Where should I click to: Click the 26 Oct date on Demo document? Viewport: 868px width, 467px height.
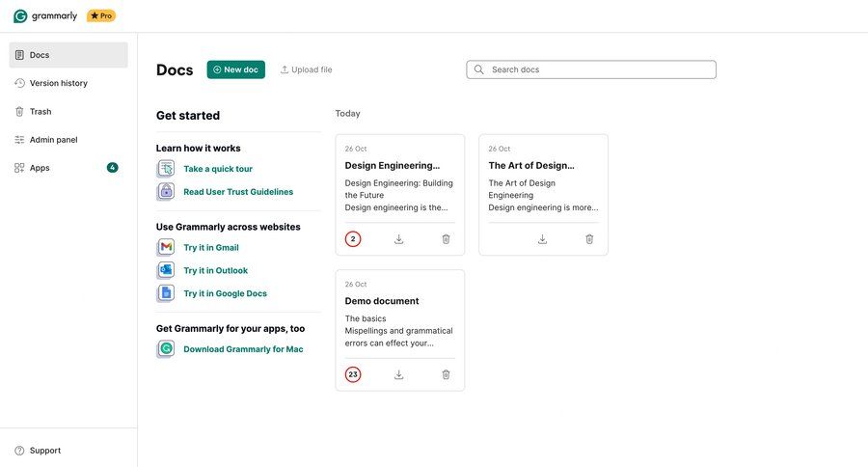pos(355,285)
